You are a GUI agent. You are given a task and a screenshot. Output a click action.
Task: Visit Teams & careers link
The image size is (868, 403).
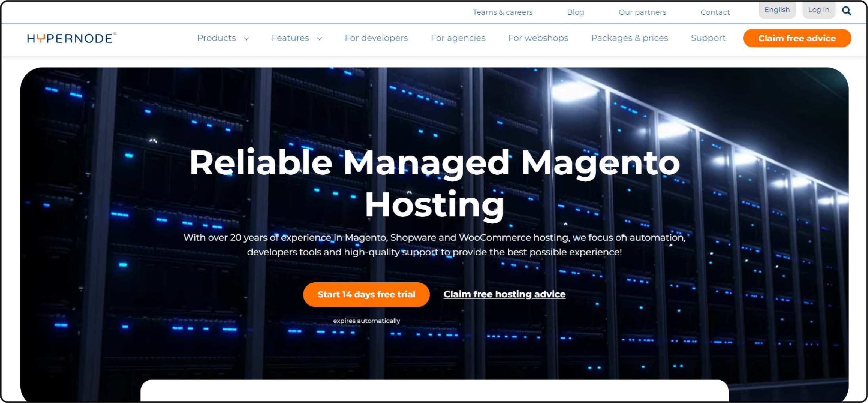[x=503, y=12]
